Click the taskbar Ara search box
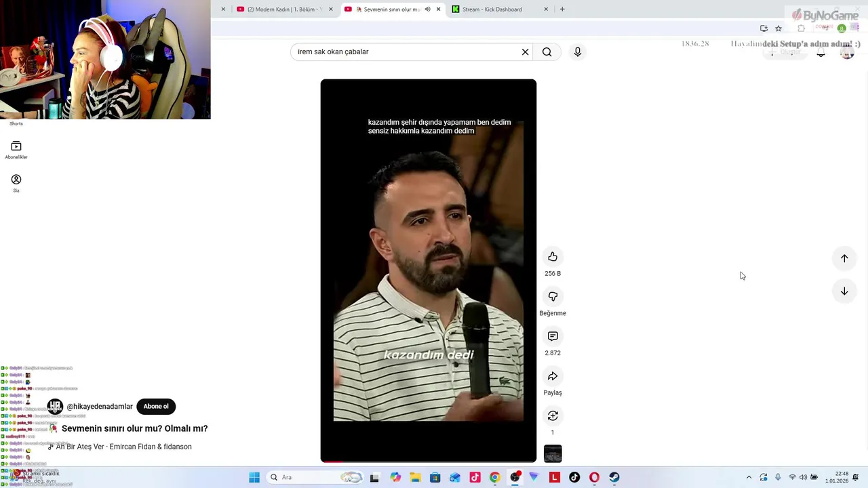Viewport: 868px width, 488px height. 315,477
